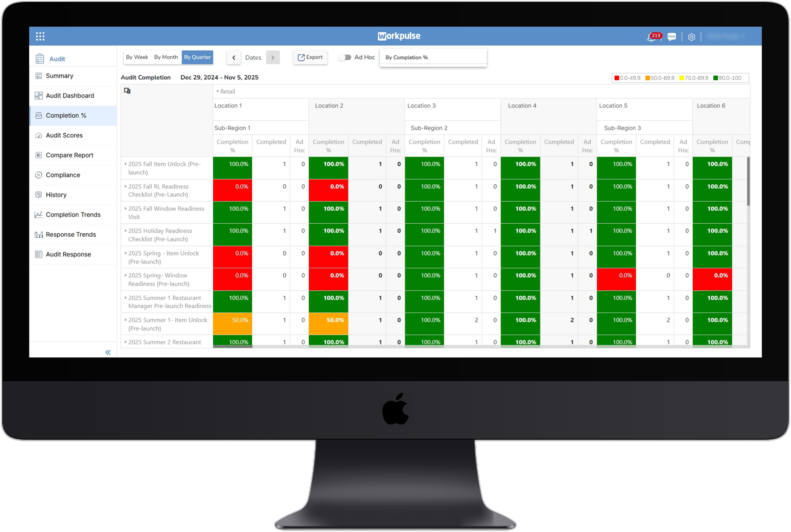The image size is (791, 532).
Task: Expand 2025 Holiday Readiness Checklist row
Action: 125,231
